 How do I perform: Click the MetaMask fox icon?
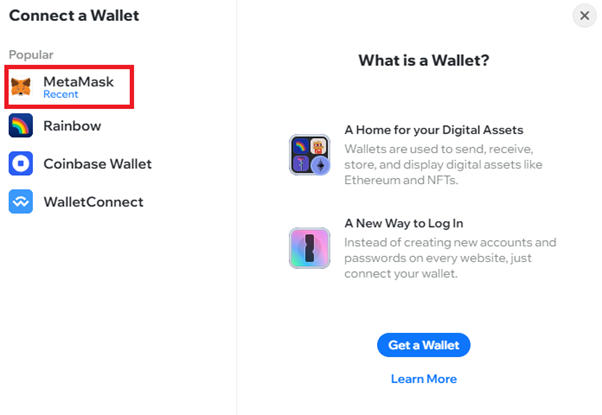pos(21,87)
